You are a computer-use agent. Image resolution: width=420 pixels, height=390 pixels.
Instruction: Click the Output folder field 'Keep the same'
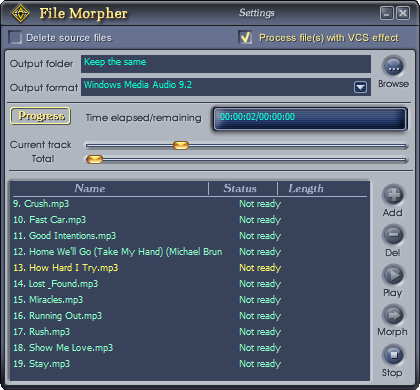pos(226,64)
